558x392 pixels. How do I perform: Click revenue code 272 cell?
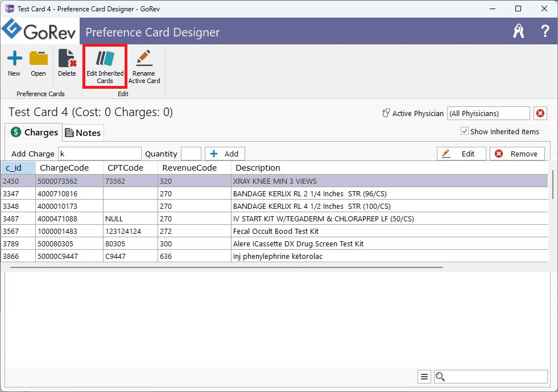tap(195, 231)
